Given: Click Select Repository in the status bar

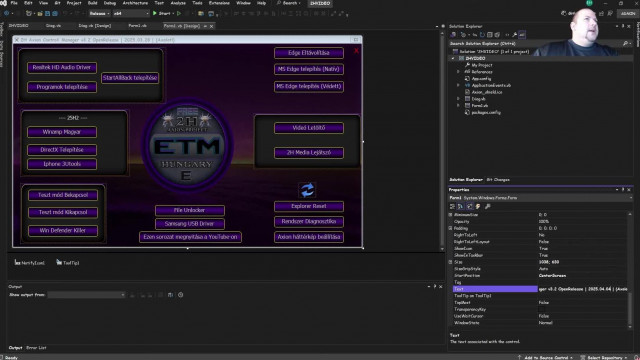Looking at the screenshot, I should [604, 358].
